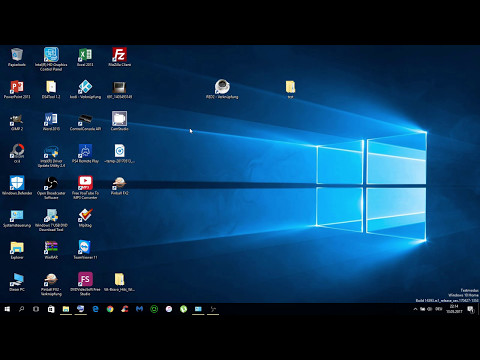This screenshot has height=360, width=480.
Task: Launch the WinRAR shortcut
Action: 51,250
